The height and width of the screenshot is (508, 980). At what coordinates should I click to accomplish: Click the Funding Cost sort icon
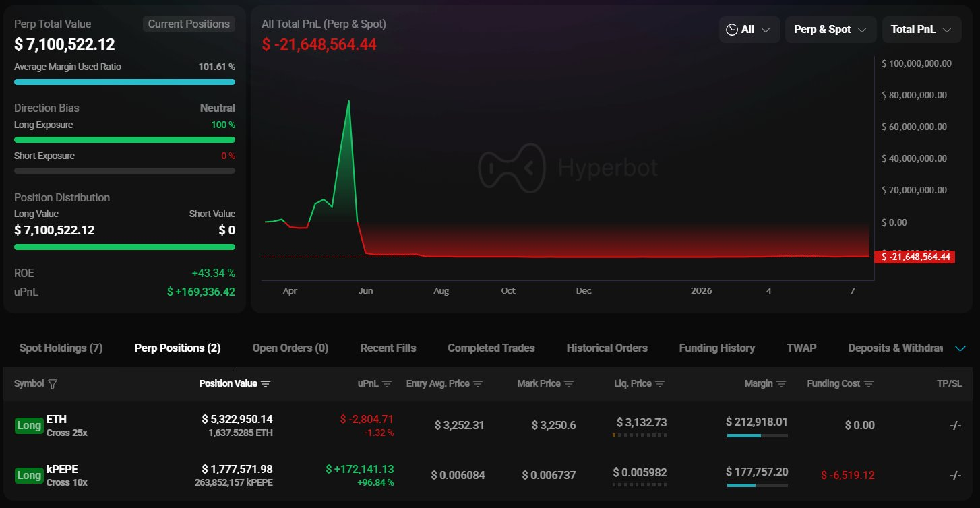tap(869, 384)
